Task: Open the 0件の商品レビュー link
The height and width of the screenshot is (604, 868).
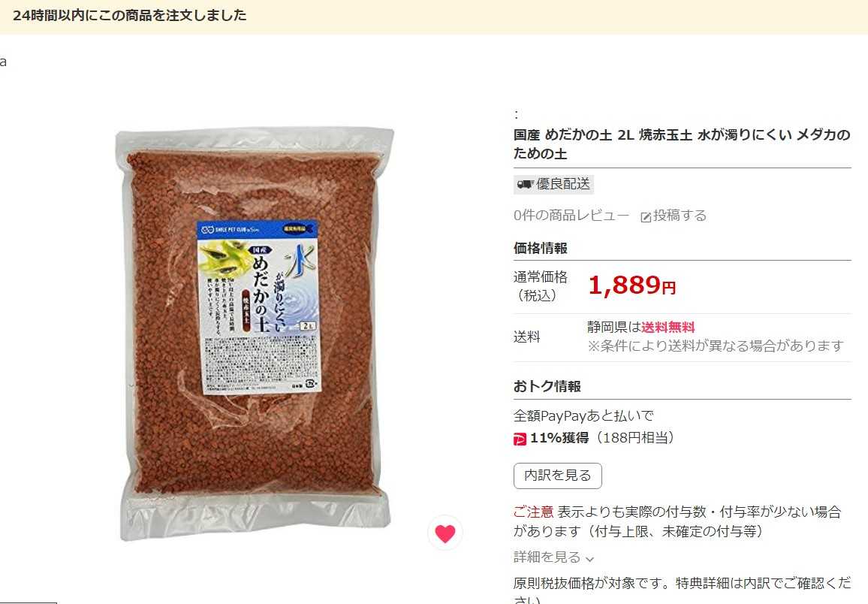Action: click(x=571, y=216)
